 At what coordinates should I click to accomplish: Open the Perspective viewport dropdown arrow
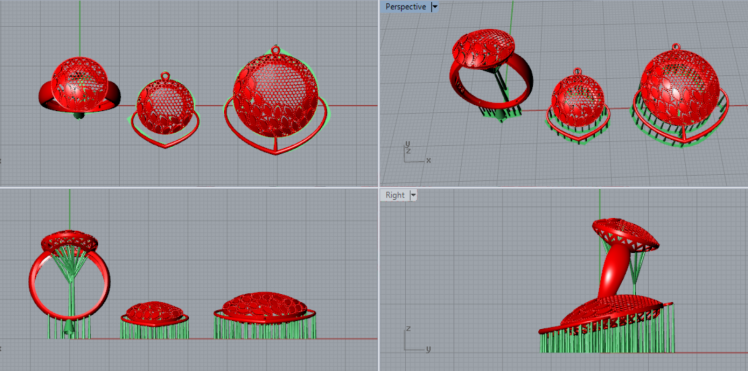[x=434, y=7]
